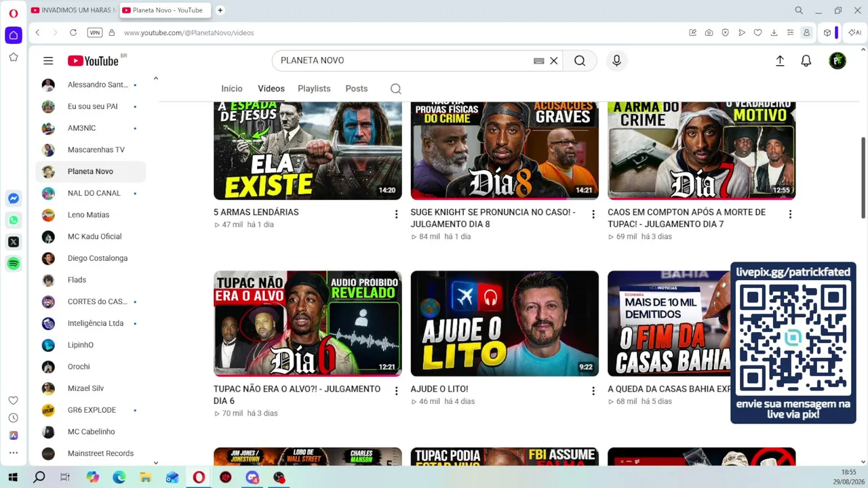
Task: Open the channel Playlists tab
Action: [x=314, y=89]
